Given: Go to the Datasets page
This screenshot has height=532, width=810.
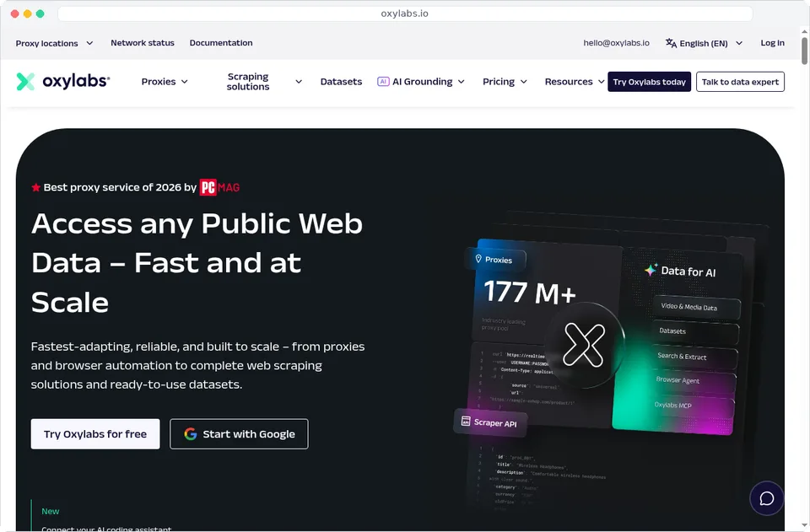Looking at the screenshot, I should [341, 82].
